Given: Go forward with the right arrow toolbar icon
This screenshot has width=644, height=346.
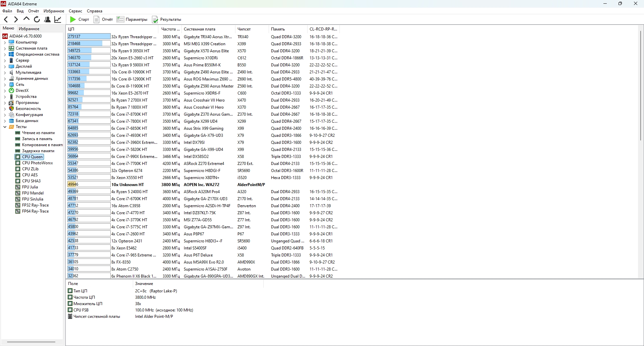Looking at the screenshot, I should pos(16,19).
